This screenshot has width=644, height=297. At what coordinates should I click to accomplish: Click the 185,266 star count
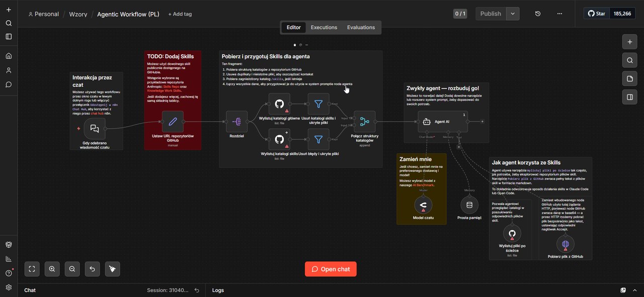point(622,14)
